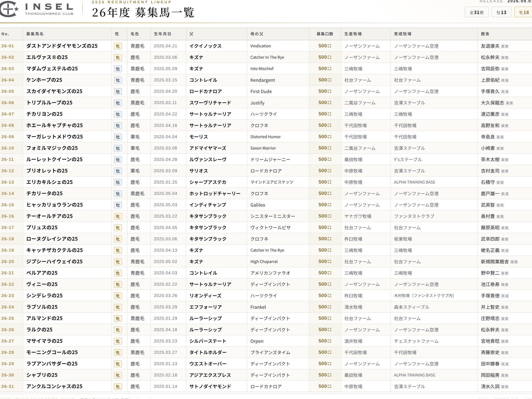Viewport: 532px width, 399px height.
Task: Click the 牝 badge in row 26-20
Action: (x=118, y=262)
